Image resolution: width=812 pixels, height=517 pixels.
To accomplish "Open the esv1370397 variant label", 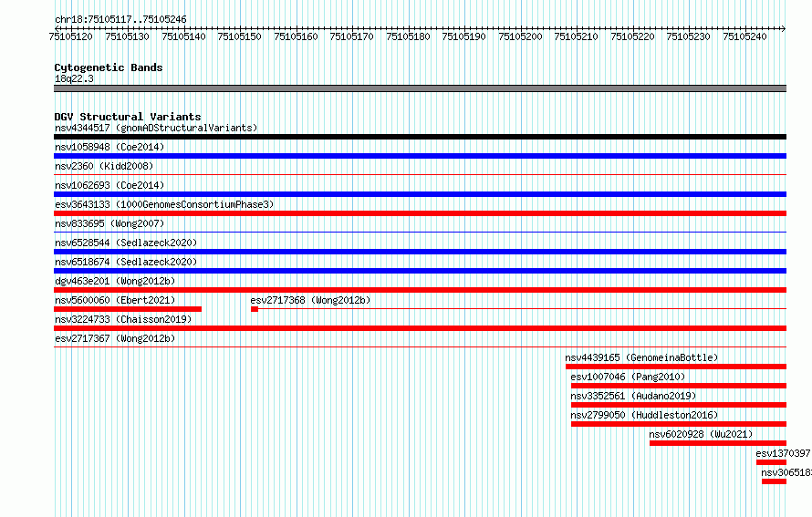I will 784,453.
